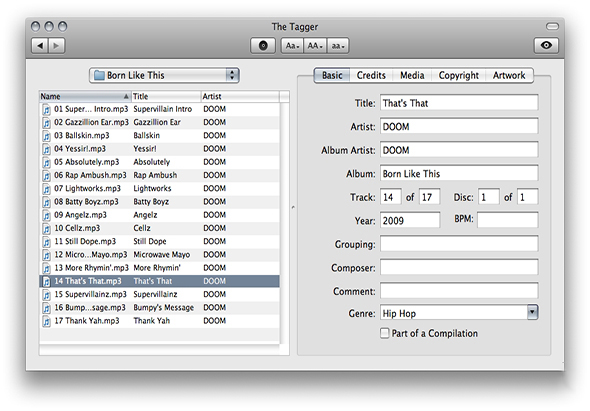Click the back navigation arrow
The width and height of the screenshot is (590, 411).
(x=40, y=46)
